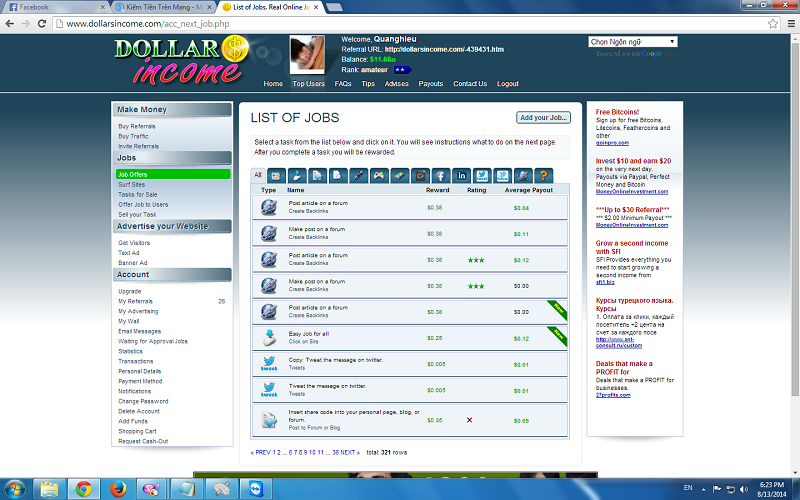Filter jobs by Facebook category tab
This screenshot has width=800, height=500.
[x=441, y=176]
